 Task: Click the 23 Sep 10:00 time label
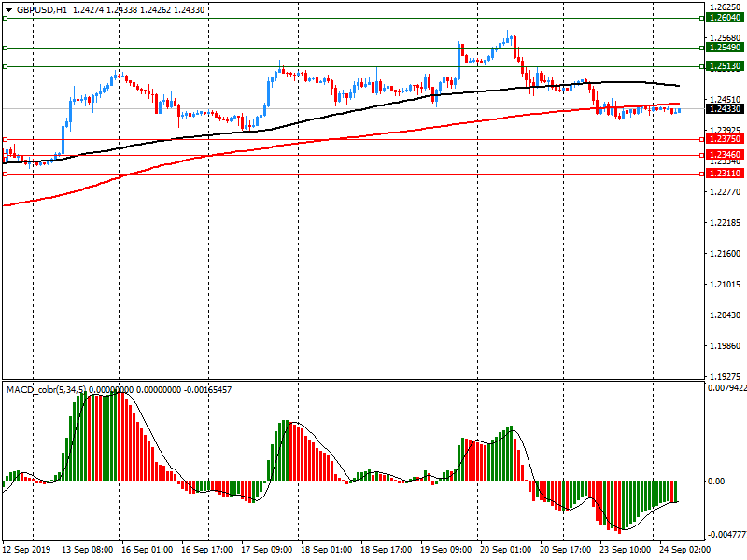625,550
